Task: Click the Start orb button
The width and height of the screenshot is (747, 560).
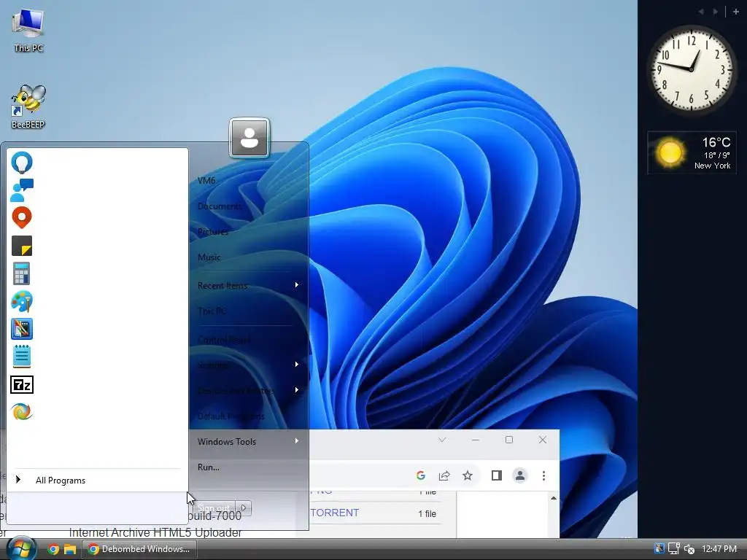Action: tap(21, 548)
